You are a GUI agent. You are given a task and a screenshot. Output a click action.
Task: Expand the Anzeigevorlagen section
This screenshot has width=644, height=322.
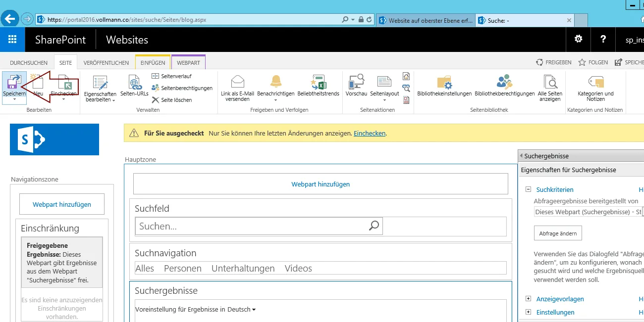click(x=529, y=299)
